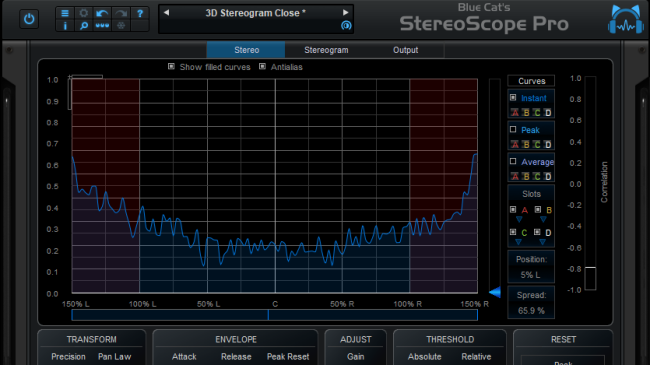Click the MIDI/automation circle icon in preset box
Image resolution: width=650 pixels, height=365 pixels.
(346, 26)
